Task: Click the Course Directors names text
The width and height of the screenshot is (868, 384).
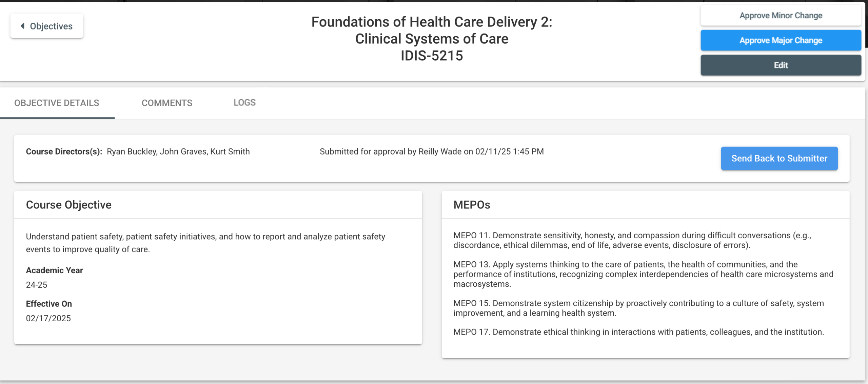Action: [178, 151]
